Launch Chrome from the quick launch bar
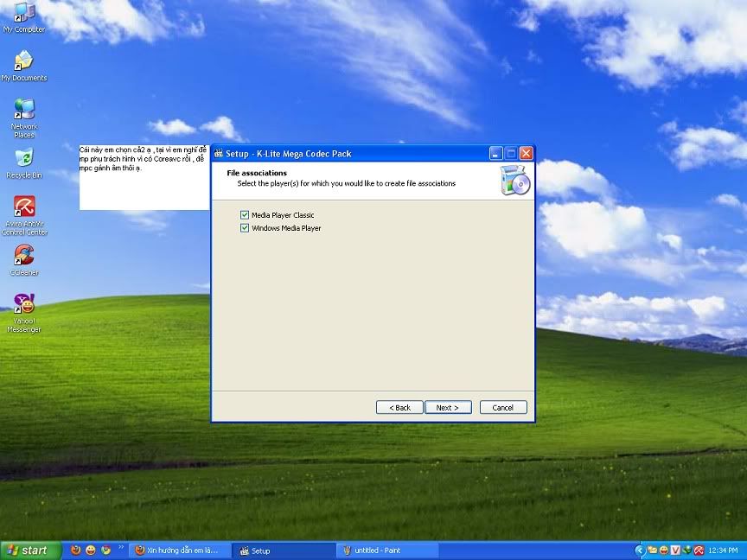 [105, 550]
